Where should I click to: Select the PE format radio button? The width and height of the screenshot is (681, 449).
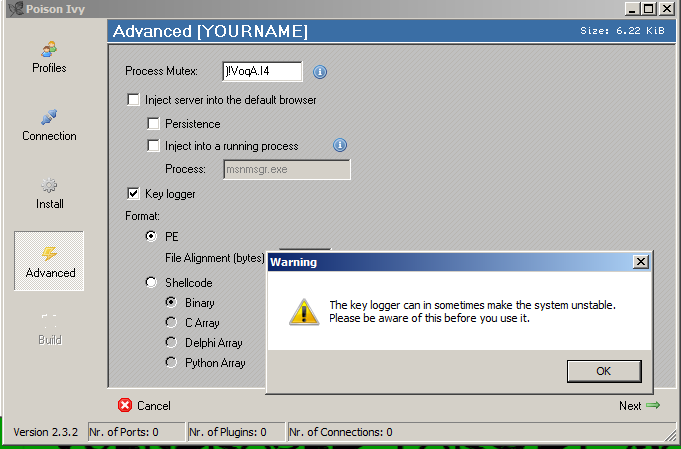tap(151, 236)
